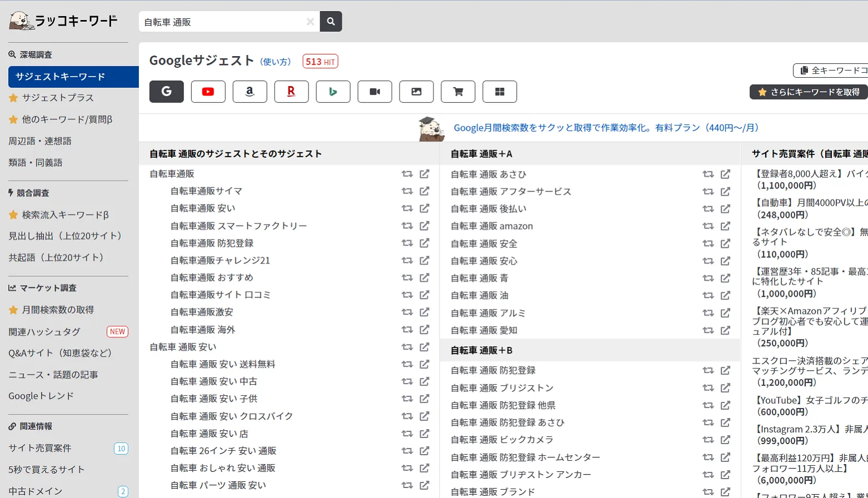The width and height of the screenshot is (868, 498).
Task: Open external link for 自転車通販 海外
Action: coord(425,330)
